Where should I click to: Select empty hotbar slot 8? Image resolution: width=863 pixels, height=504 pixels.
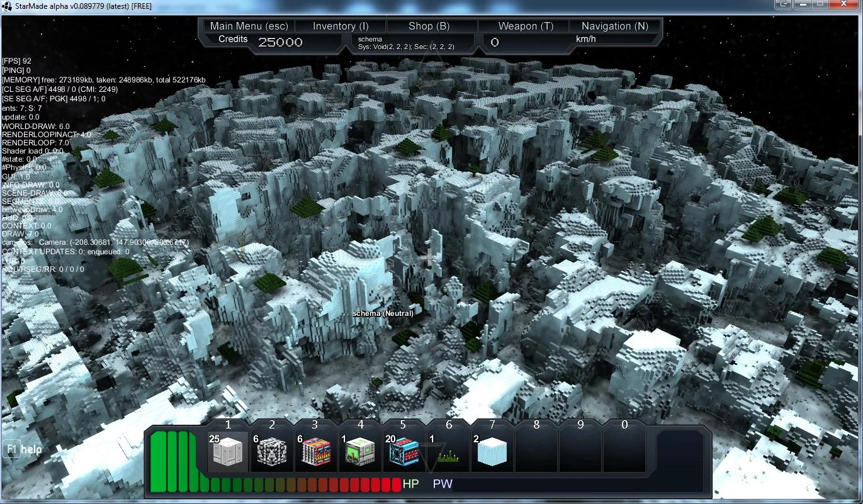pyautogui.click(x=536, y=451)
